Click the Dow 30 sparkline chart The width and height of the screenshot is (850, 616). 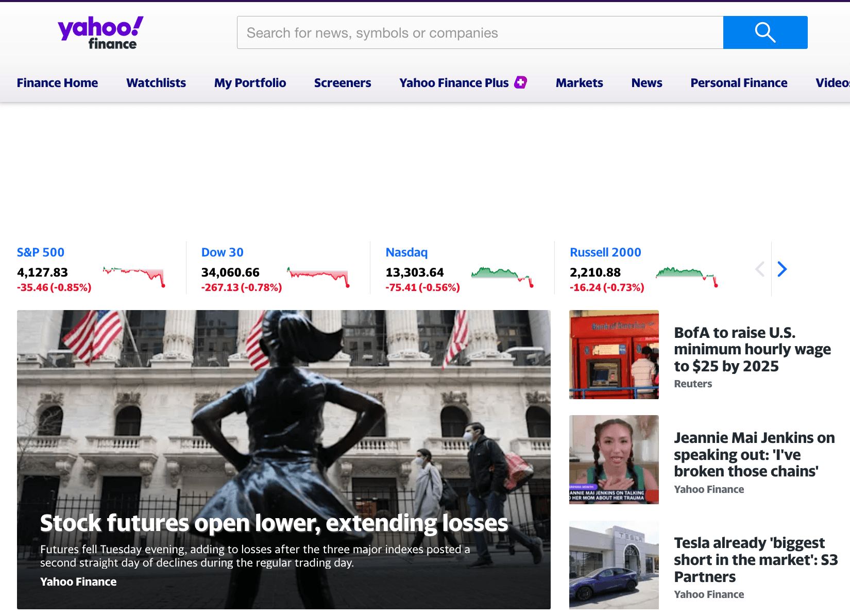pos(318,276)
